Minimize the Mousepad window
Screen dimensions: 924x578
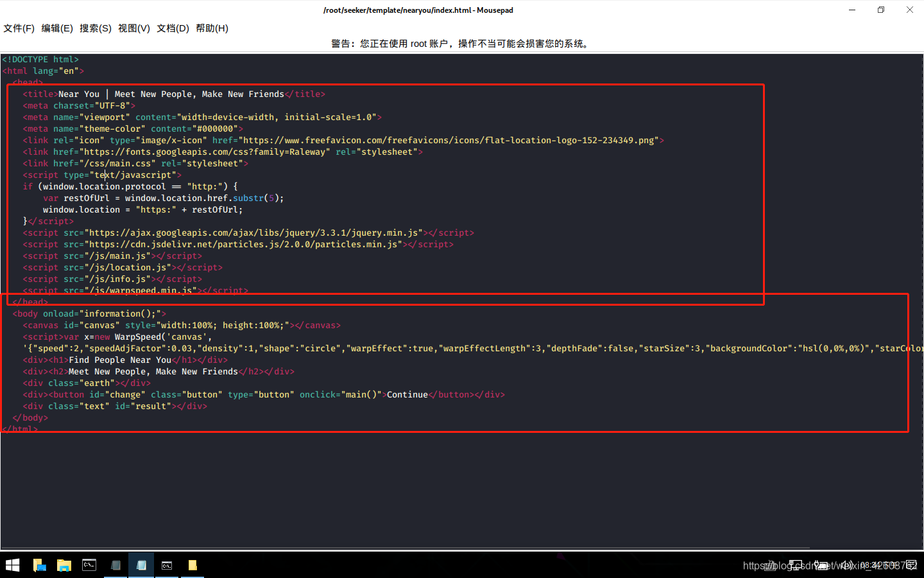click(x=852, y=10)
